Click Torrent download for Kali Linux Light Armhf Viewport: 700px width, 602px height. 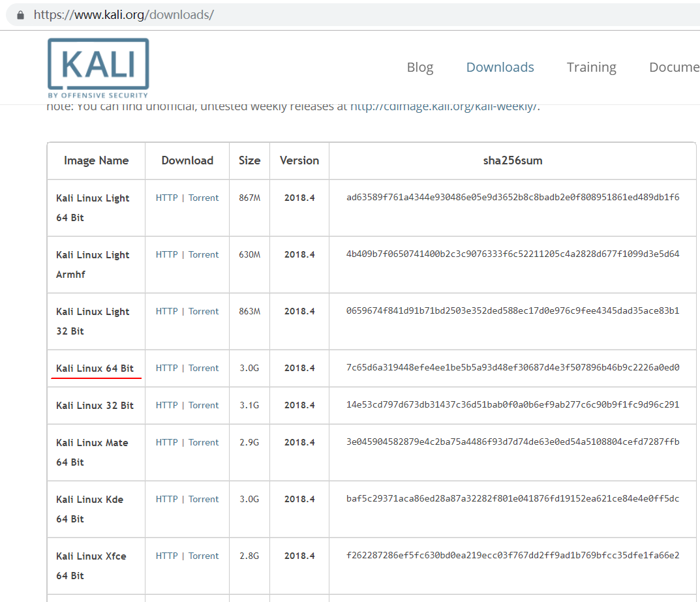pos(204,254)
